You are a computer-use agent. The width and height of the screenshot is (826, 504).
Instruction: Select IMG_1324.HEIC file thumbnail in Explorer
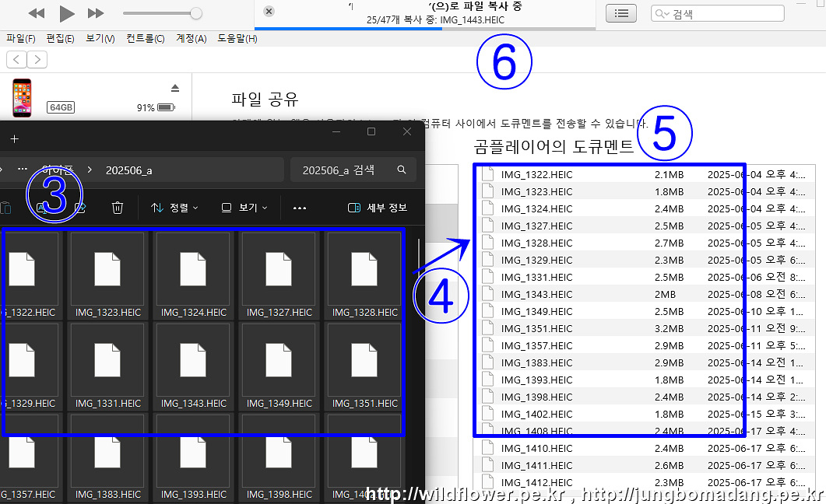click(x=193, y=275)
